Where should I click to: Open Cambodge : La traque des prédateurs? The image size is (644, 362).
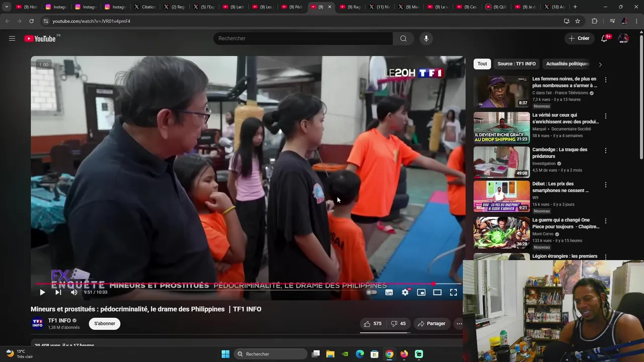[x=560, y=153]
